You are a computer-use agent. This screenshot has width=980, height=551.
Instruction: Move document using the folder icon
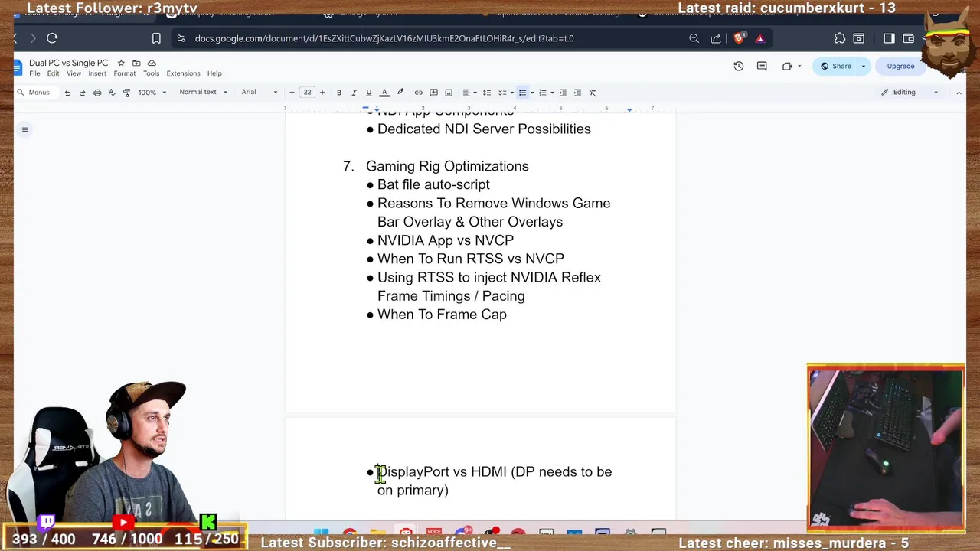136,63
